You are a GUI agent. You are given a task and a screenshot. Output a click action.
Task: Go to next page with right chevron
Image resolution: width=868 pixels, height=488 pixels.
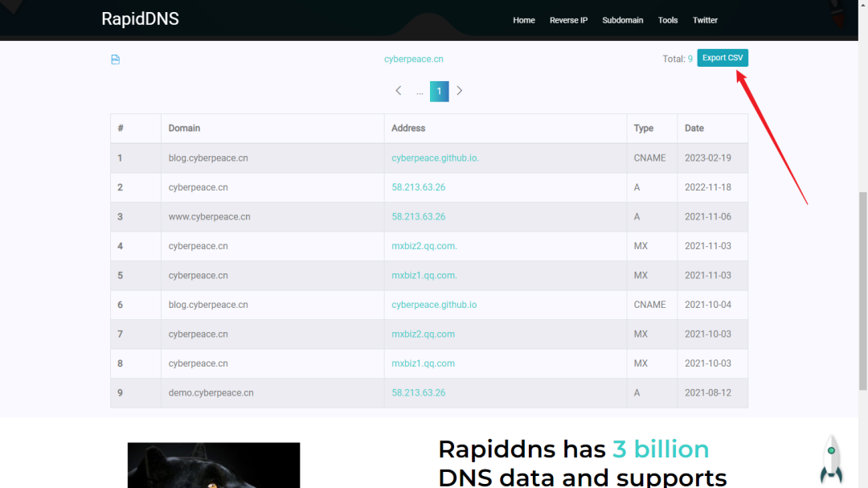click(x=460, y=91)
